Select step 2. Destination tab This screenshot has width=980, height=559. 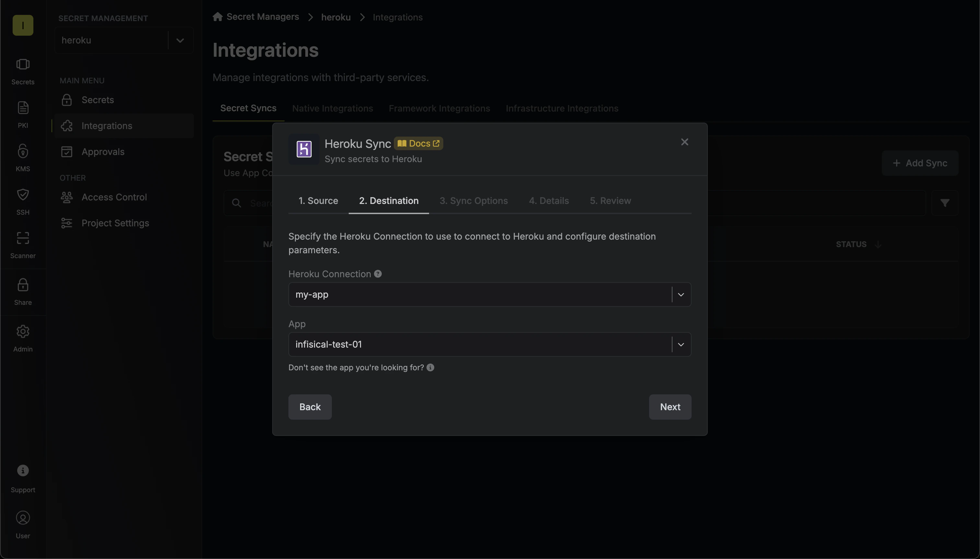[388, 201]
